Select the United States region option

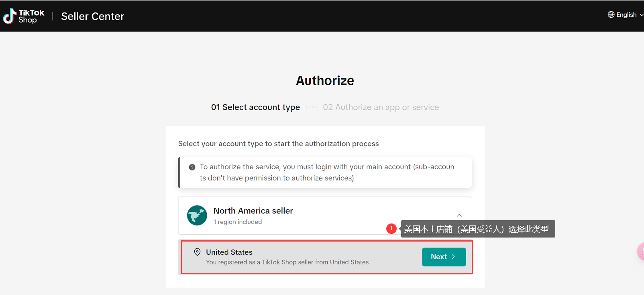click(287, 257)
